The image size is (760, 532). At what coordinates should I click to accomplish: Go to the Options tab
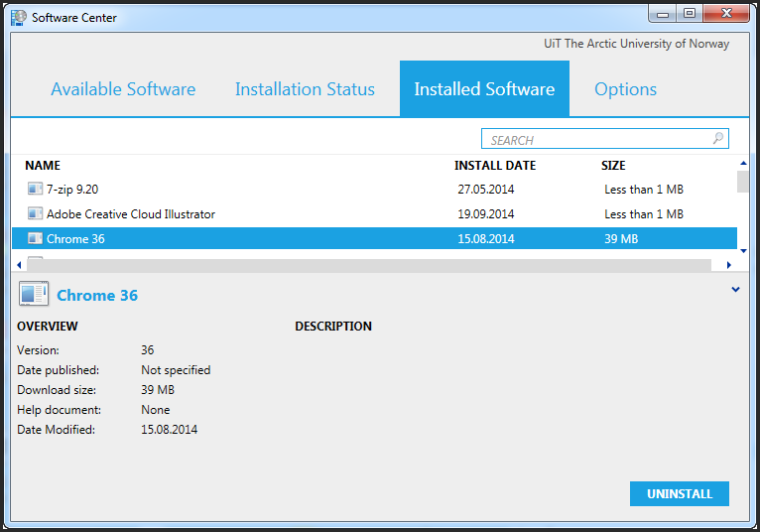tap(625, 89)
